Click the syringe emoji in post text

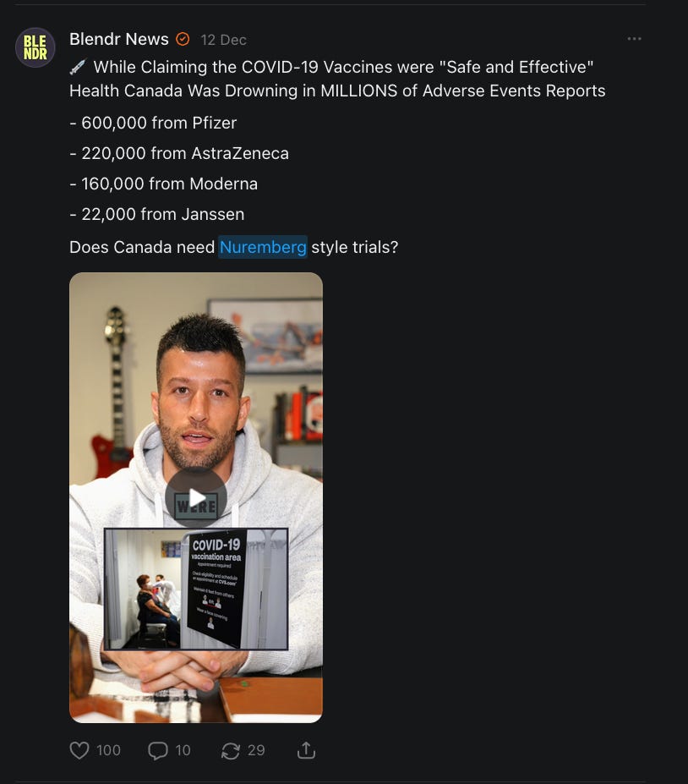[x=78, y=67]
